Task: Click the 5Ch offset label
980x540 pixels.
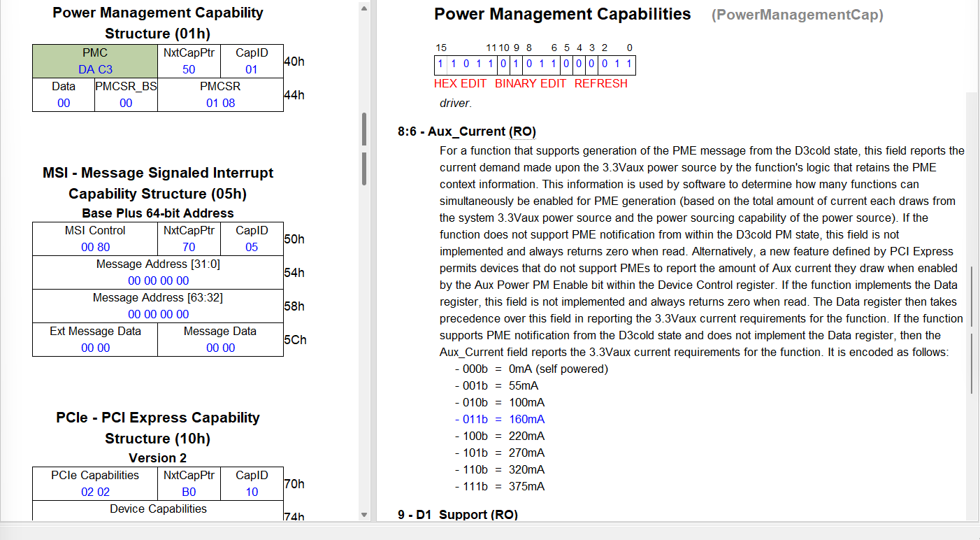Action: click(x=295, y=340)
